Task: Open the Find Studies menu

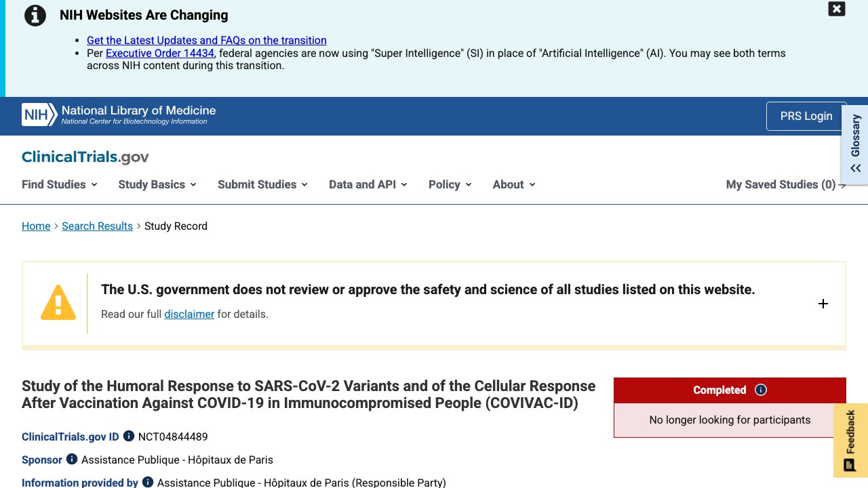Action: coord(60,184)
